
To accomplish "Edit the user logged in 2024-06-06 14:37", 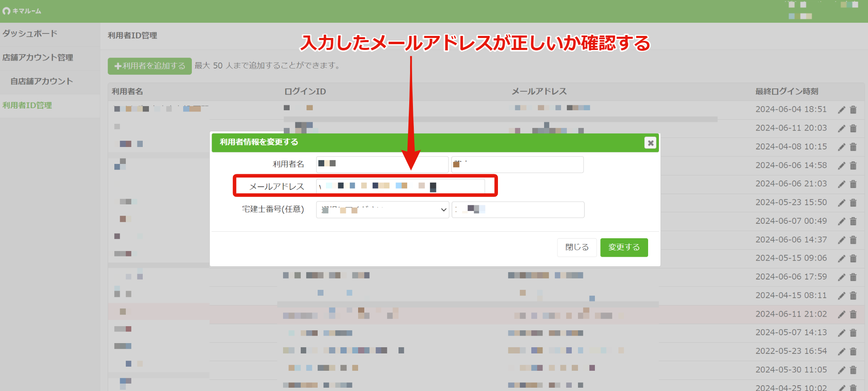I will click(x=842, y=240).
